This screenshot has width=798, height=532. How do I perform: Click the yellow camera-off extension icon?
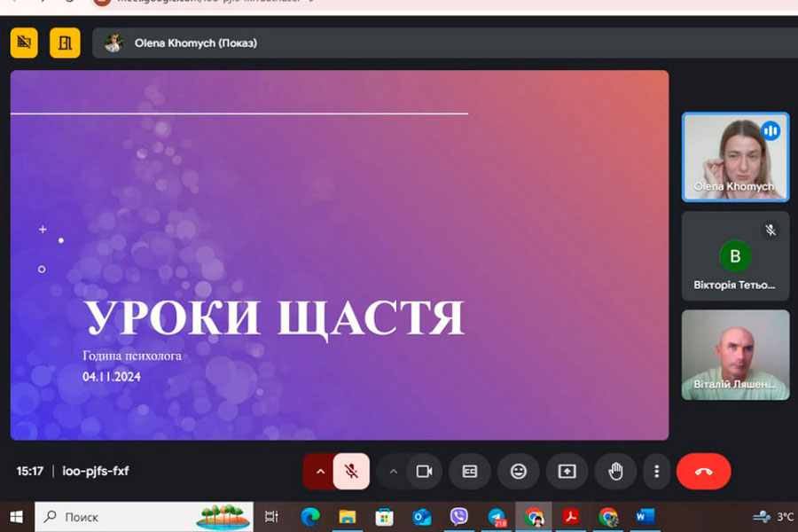(x=24, y=43)
